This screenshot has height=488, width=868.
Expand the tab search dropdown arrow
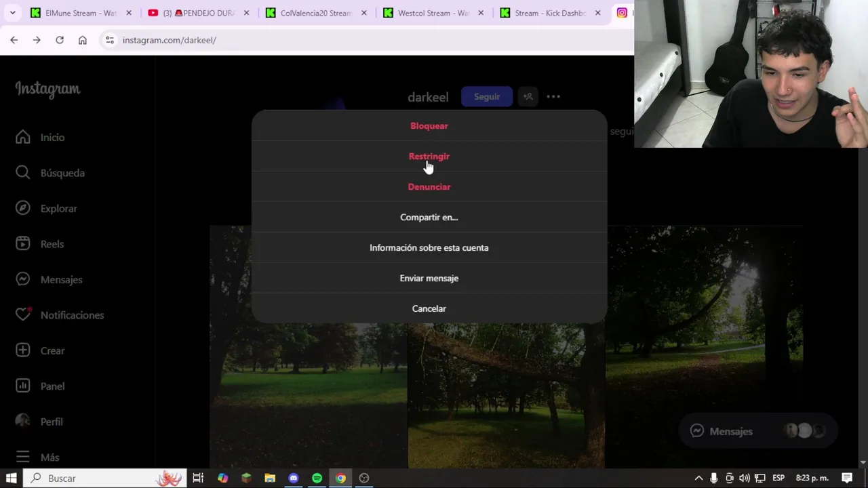click(12, 13)
